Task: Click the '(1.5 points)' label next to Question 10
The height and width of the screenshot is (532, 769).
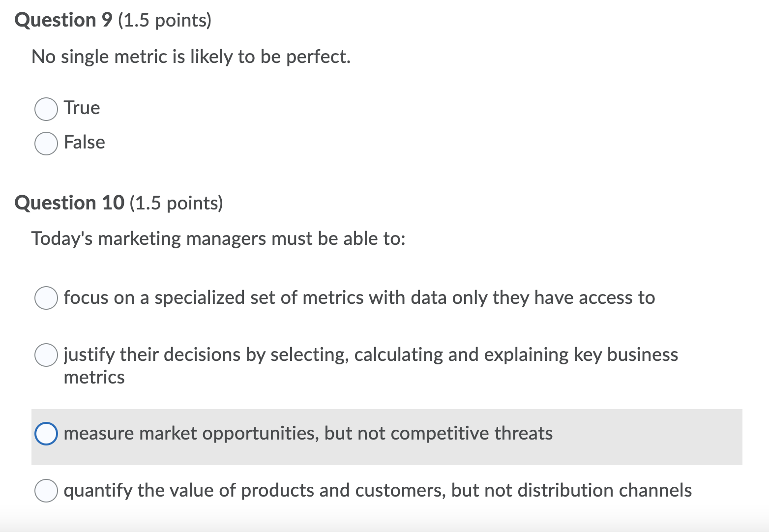Action: coord(176,203)
